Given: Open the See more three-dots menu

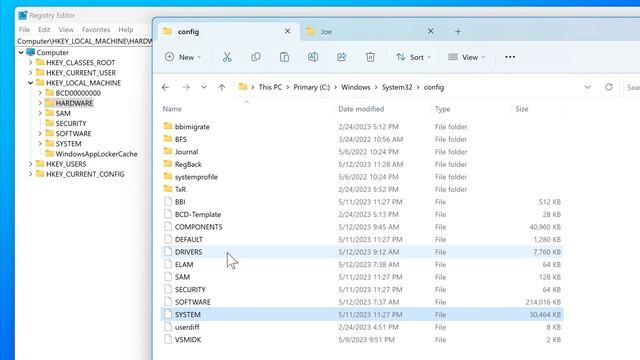Looking at the screenshot, I should (x=510, y=57).
